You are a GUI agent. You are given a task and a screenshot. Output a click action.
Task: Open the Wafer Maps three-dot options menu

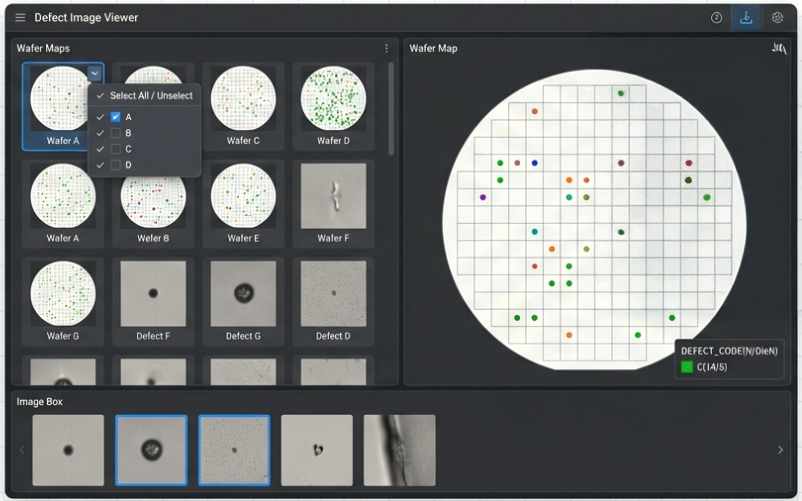point(387,48)
